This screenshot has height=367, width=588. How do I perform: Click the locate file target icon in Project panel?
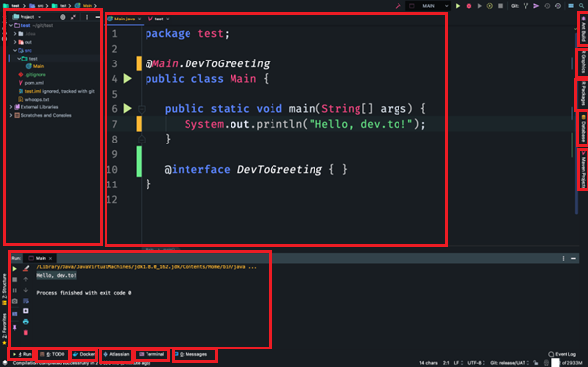pyautogui.click(x=63, y=17)
